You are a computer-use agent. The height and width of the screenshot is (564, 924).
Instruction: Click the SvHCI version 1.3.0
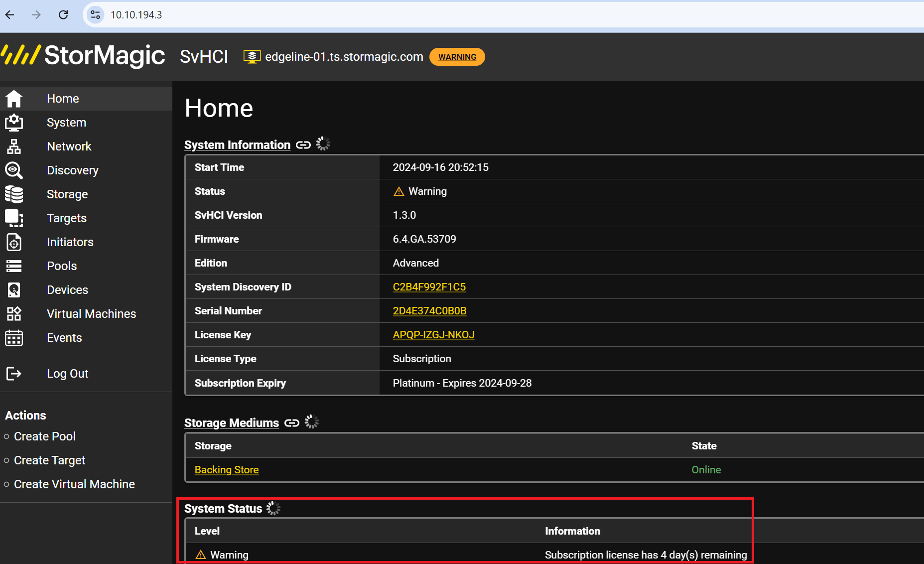tap(404, 215)
